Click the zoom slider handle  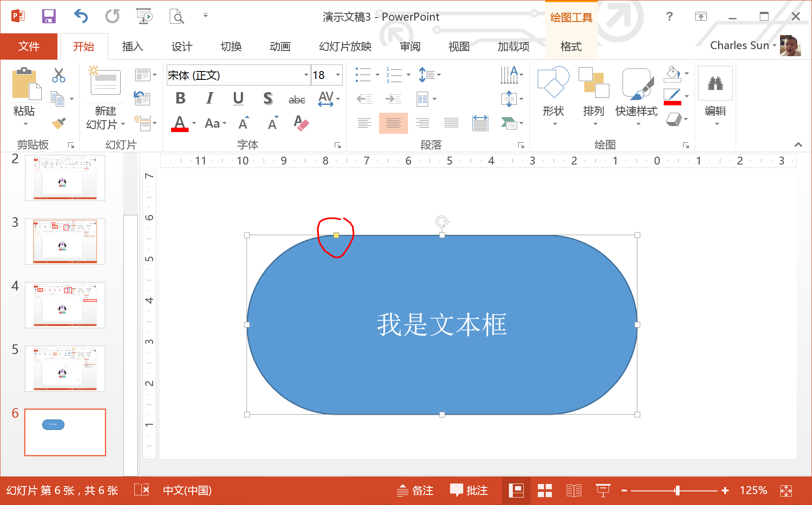pos(678,491)
